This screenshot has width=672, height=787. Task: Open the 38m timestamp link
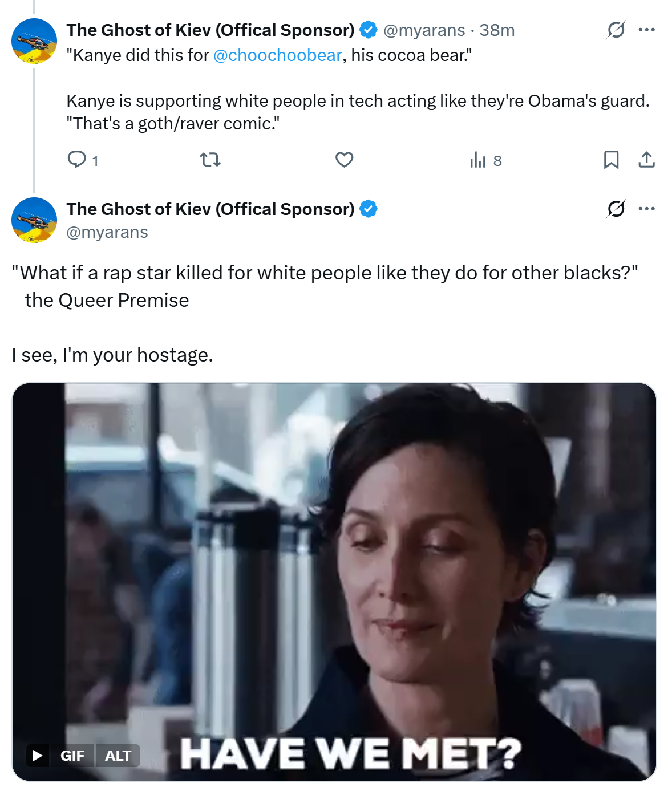point(497,30)
